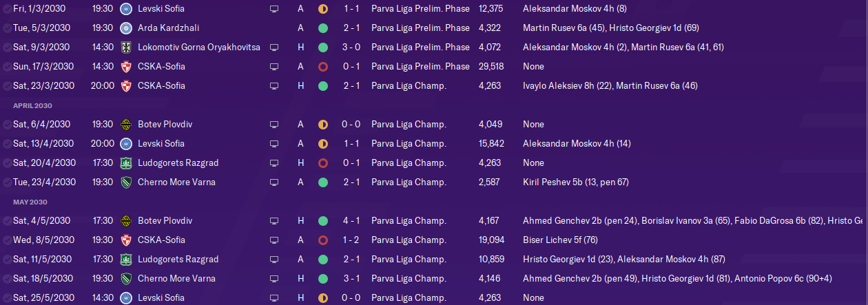Open Parva Liga Prelim. Phase on Arda Kardzhali row
This screenshot has height=305, width=868.
tap(420, 28)
